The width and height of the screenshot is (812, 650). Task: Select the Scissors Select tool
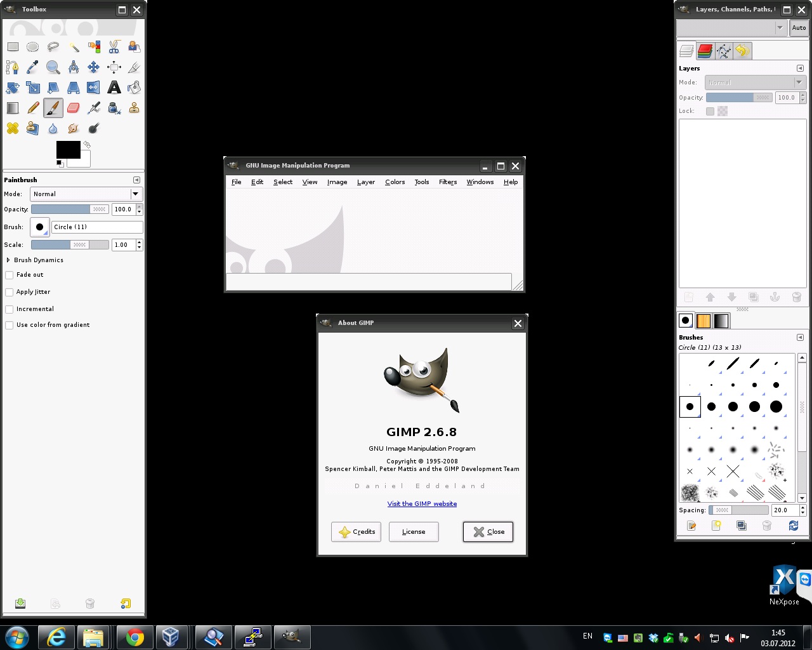pyautogui.click(x=114, y=47)
